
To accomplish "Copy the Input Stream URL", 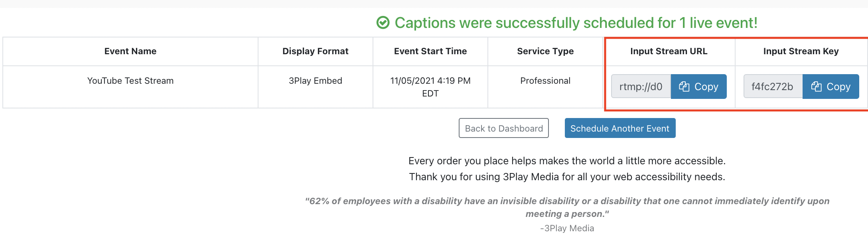I will pos(698,87).
